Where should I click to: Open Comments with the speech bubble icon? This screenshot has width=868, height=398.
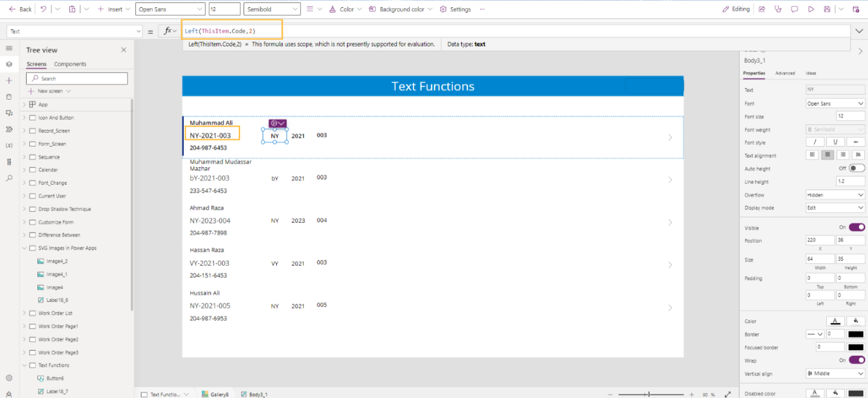coord(794,8)
